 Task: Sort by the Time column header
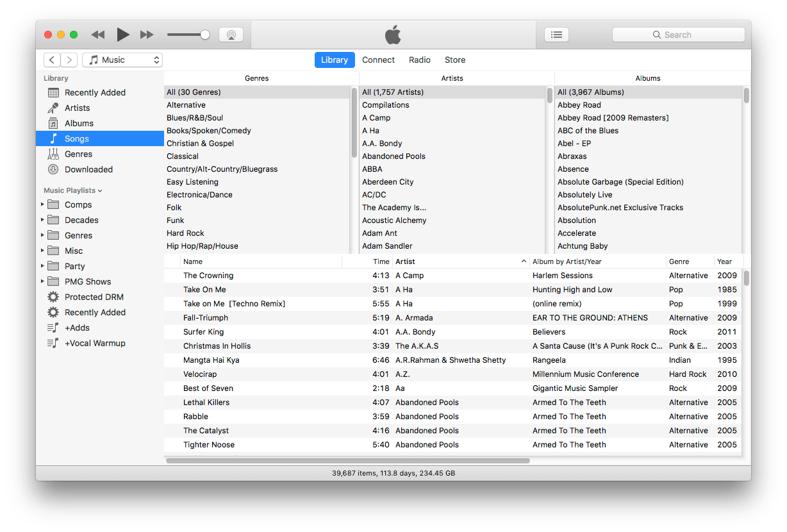[x=367, y=262]
